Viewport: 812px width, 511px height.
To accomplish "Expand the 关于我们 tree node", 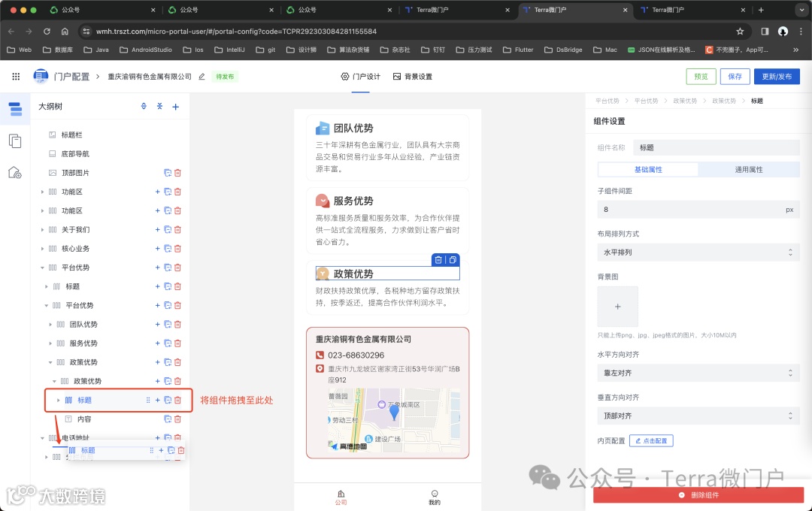I will coord(42,230).
